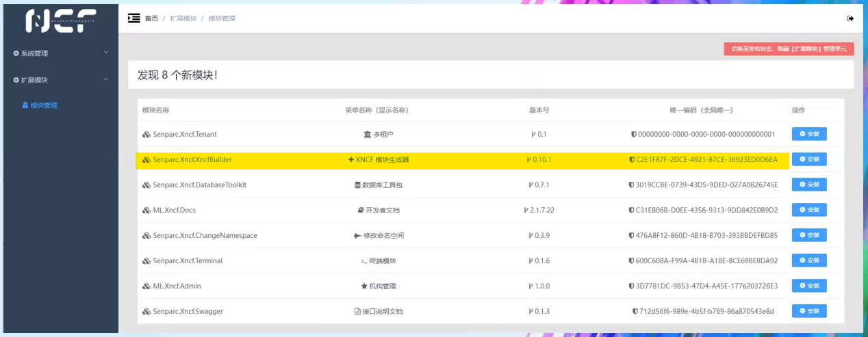Image resolution: width=868 pixels, height=337 pixels.
Task: Install the ML.Xncf.Docs module
Action: point(809,210)
